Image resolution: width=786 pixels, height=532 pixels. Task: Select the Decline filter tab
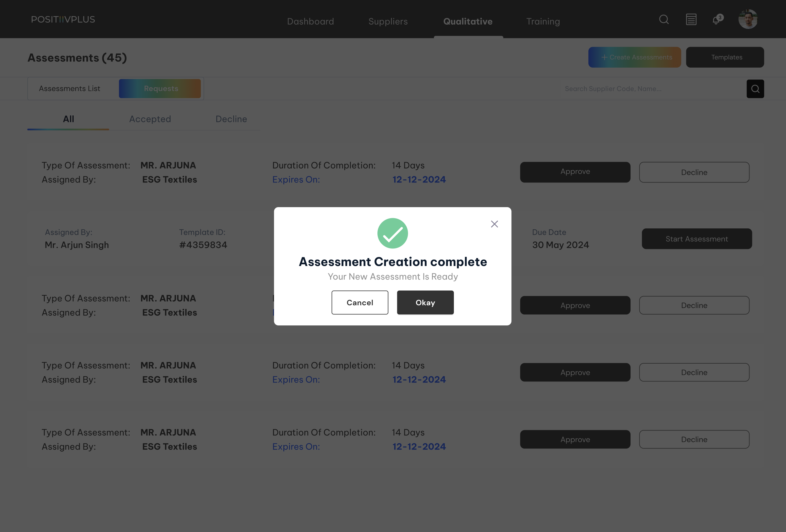[x=231, y=119]
